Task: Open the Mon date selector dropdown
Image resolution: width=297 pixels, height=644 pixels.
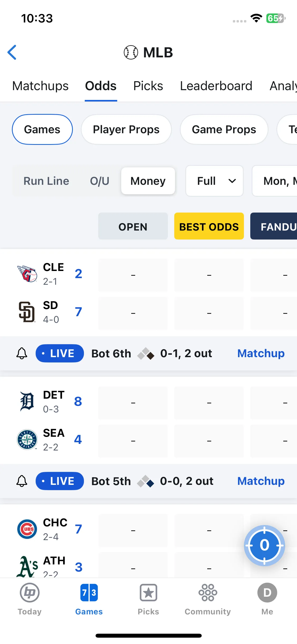Action: [275, 181]
